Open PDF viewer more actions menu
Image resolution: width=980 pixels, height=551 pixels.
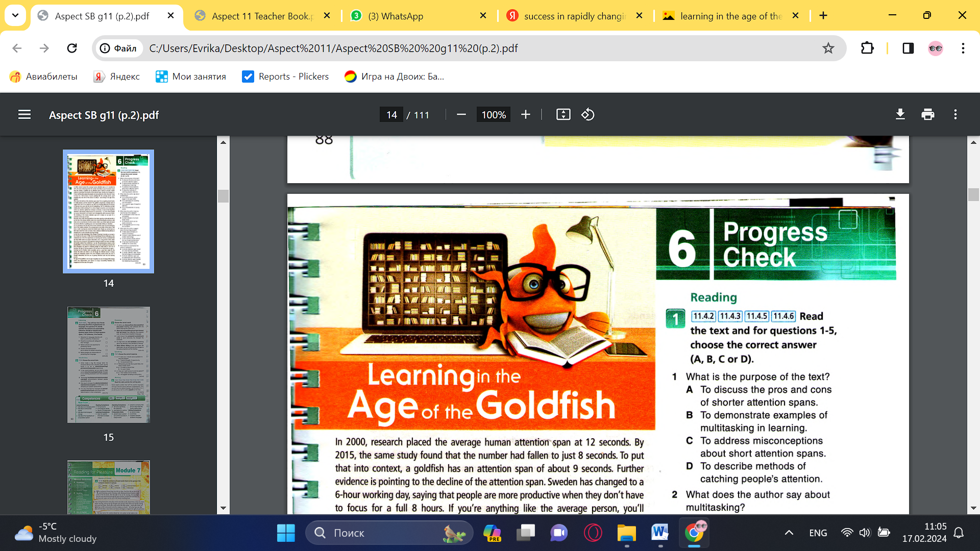point(955,115)
